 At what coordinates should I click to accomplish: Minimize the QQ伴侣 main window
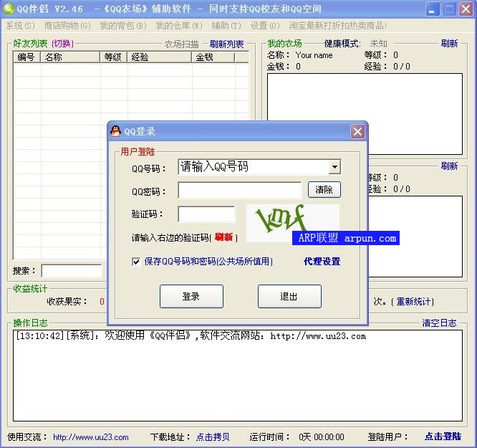[433, 9]
